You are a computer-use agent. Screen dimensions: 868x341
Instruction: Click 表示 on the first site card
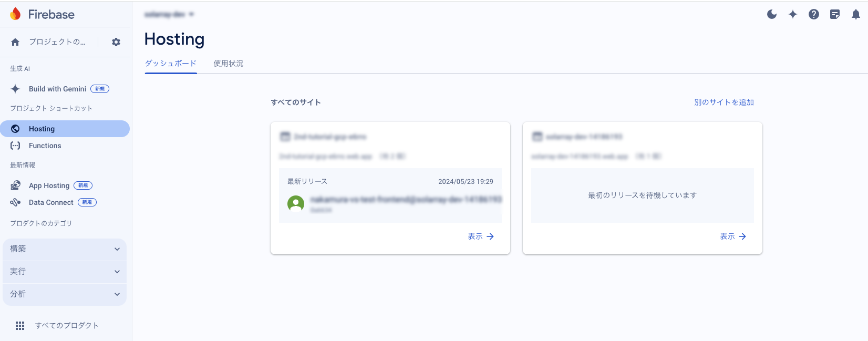click(481, 236)
